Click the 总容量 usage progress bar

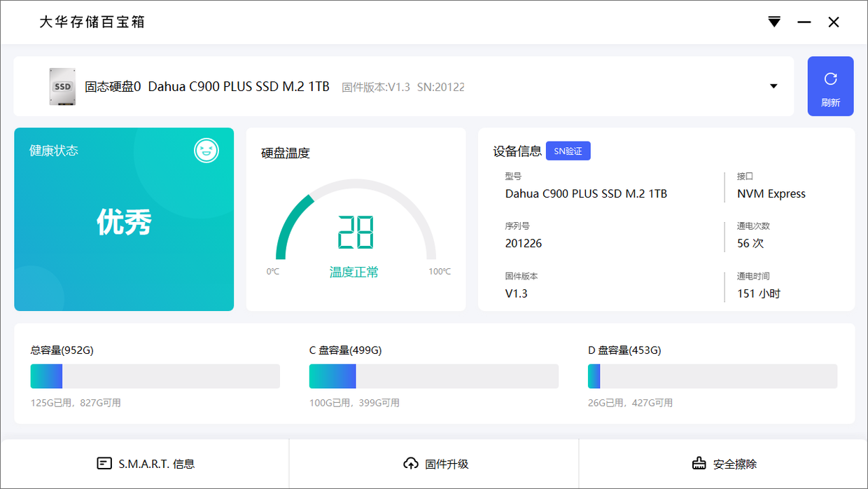(x=155, y=376)
